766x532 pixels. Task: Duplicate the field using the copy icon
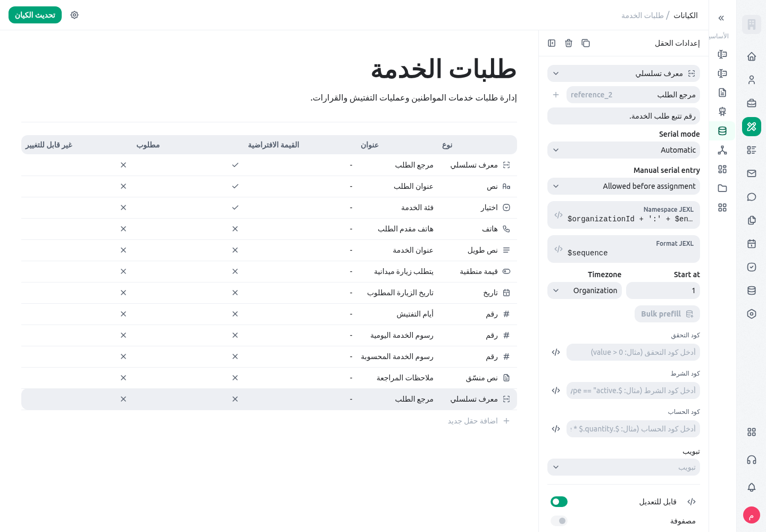[x=586, y=43]
